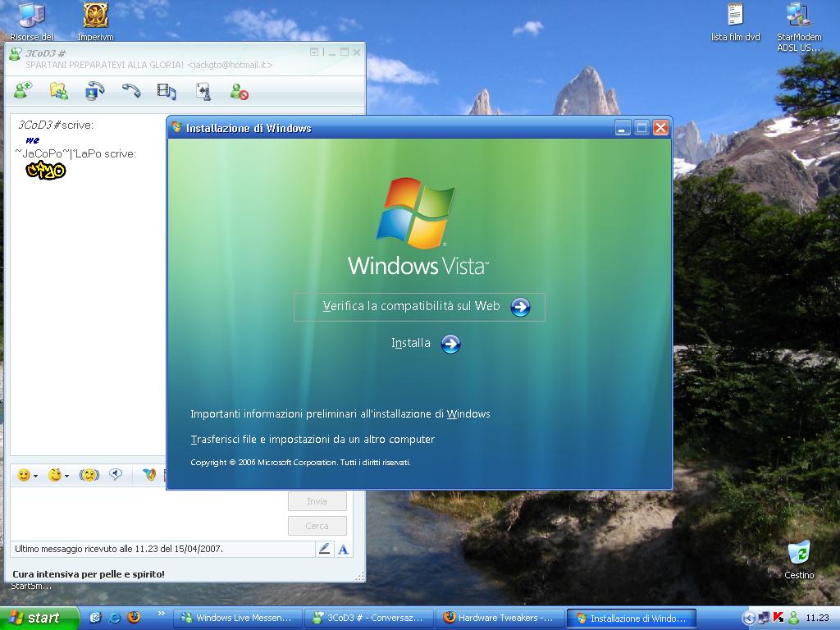
Task: Launch Internet Explorer from quick launch
Action: tap(115, 618)
